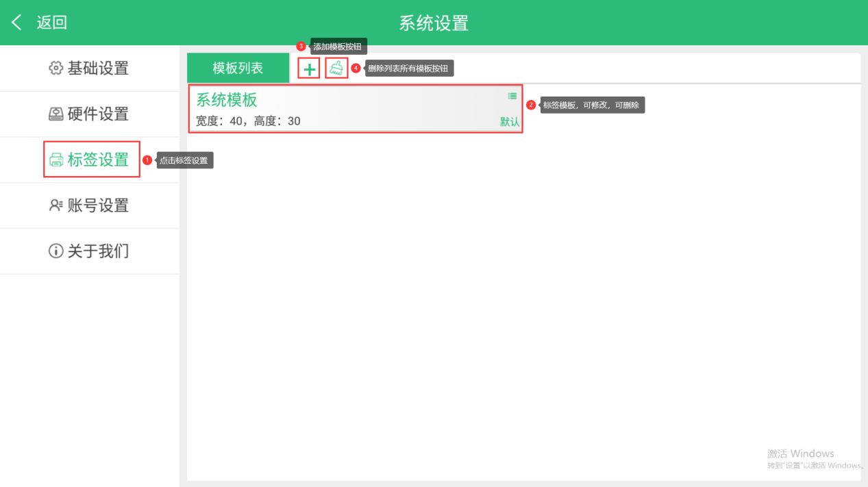The height and width of the screenshot is (487, 868).
Task: Click the 宽度：40，高度：30 size text
Action: 248,121
